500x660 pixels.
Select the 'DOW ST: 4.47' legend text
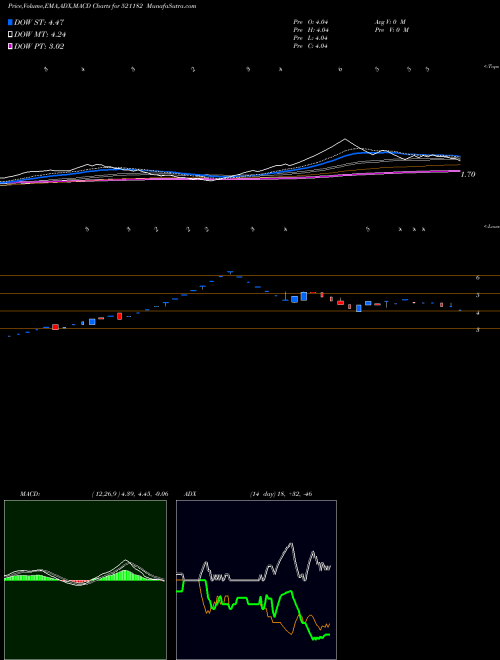[x=39, y=22]
